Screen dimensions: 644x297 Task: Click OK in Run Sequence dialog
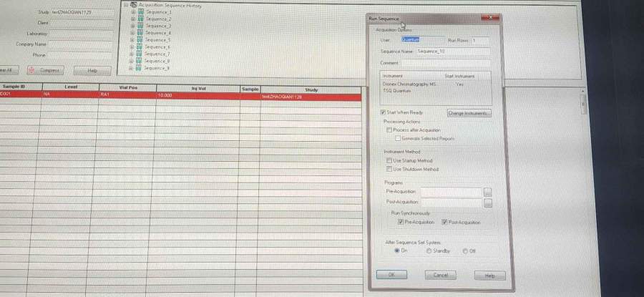(x=392, y=275)
